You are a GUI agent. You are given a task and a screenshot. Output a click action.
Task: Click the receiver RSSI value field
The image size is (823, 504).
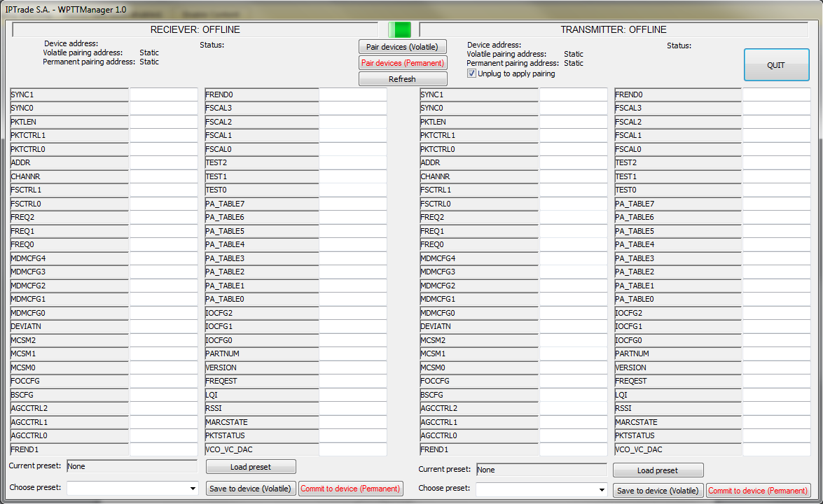[353, 408]
